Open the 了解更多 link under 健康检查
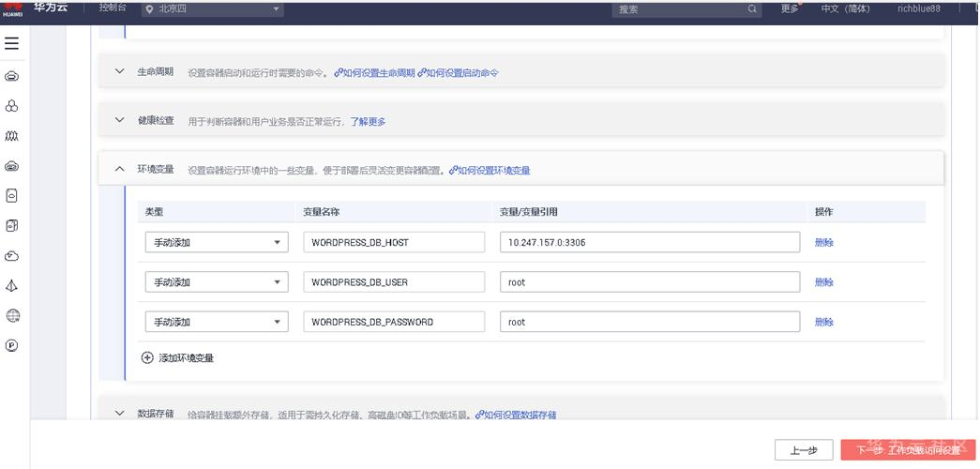The width and height of the screenshot is (980, 469). (368, 122)
